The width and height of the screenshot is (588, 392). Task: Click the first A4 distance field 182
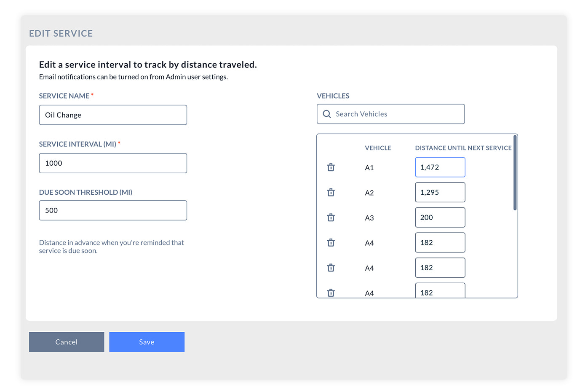pyautogui.click(x=440, y=242)
